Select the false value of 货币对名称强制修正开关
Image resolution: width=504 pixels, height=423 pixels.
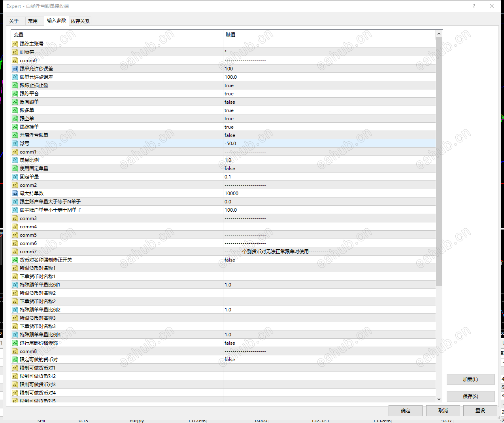click(x=230, y=260)
